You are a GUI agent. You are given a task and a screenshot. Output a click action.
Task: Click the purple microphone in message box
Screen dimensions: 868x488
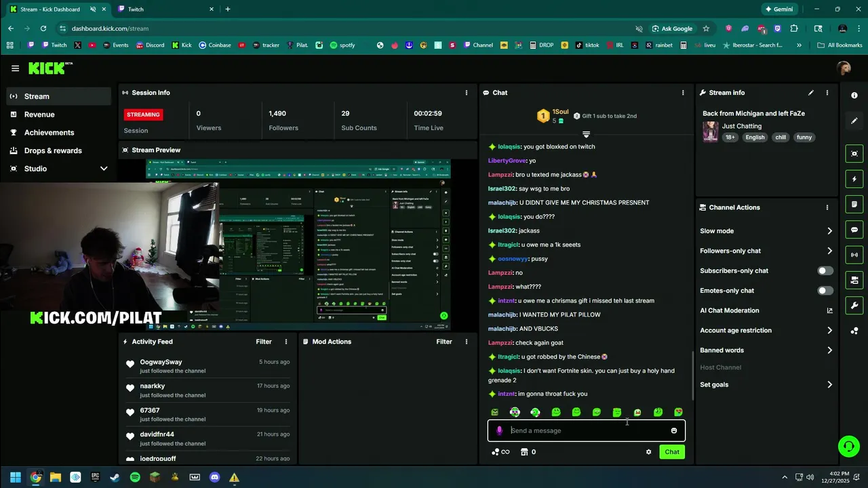pos(499,430)
